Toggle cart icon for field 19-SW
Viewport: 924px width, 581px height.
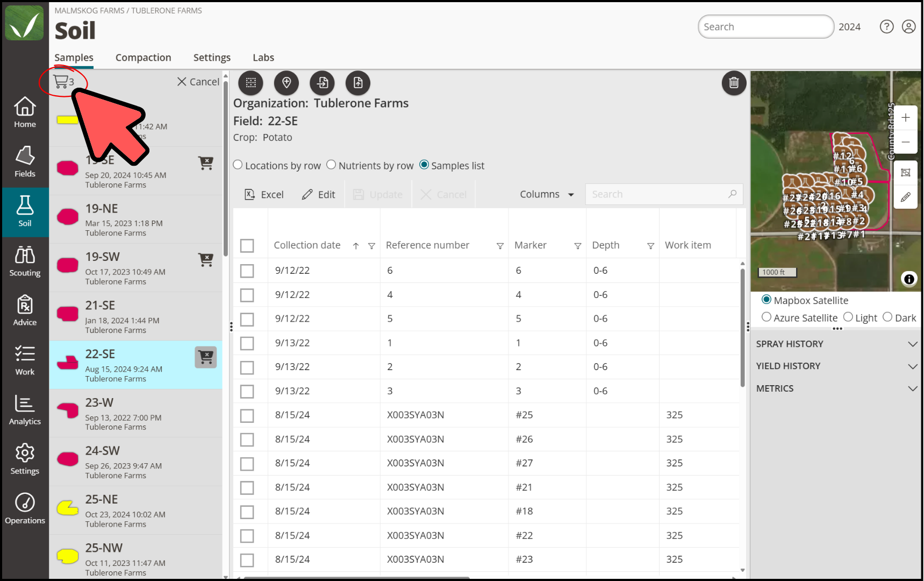point(206,260)
